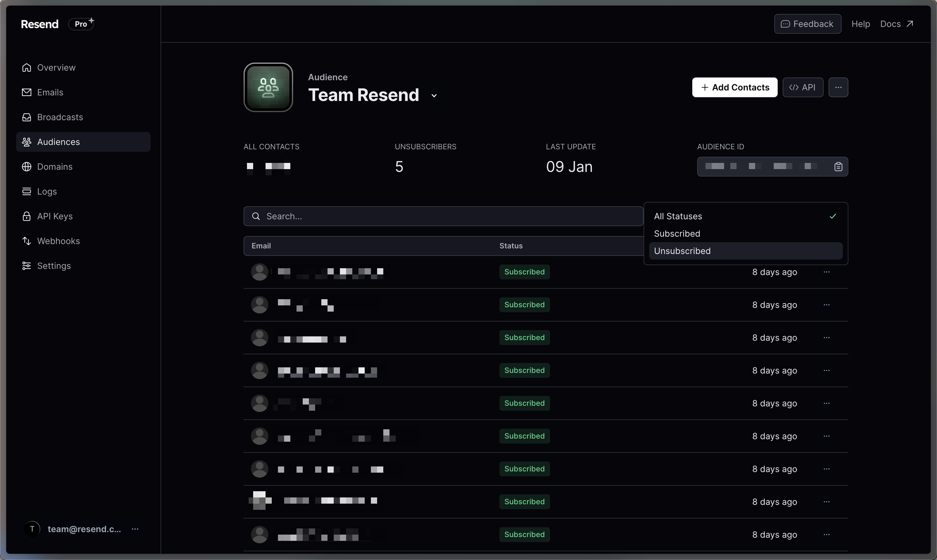This screenshot has height=560, width=937.
Task: Click the Email column header
Action: 261,246
